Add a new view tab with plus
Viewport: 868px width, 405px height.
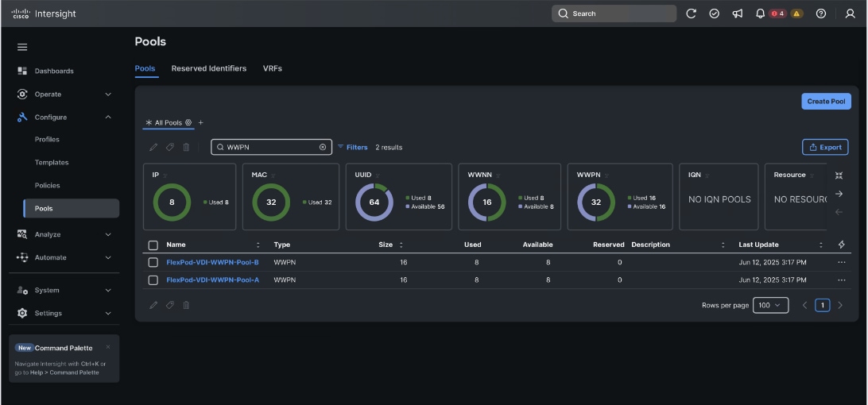(201, 122)
